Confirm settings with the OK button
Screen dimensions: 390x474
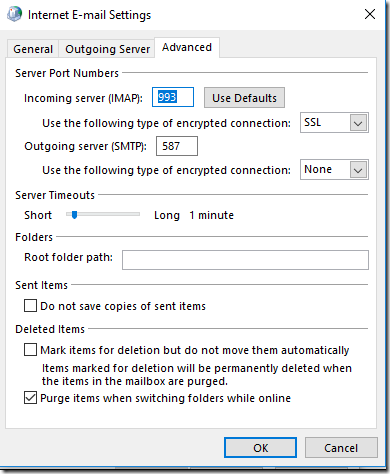coord(260,448)
